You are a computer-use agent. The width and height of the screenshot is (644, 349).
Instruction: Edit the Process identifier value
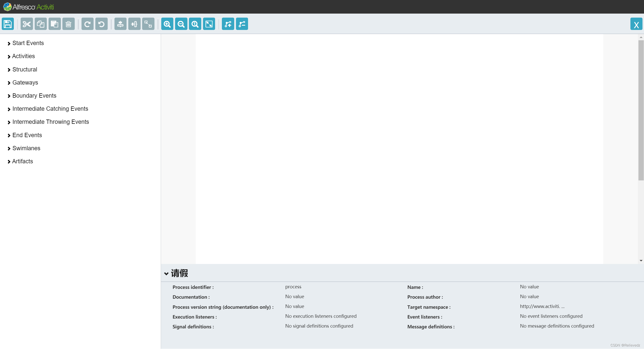click(x=293, y=287)
